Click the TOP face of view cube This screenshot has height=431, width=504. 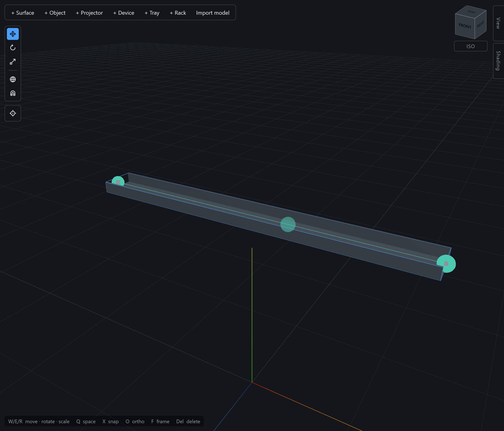click(x=471, y=12)
